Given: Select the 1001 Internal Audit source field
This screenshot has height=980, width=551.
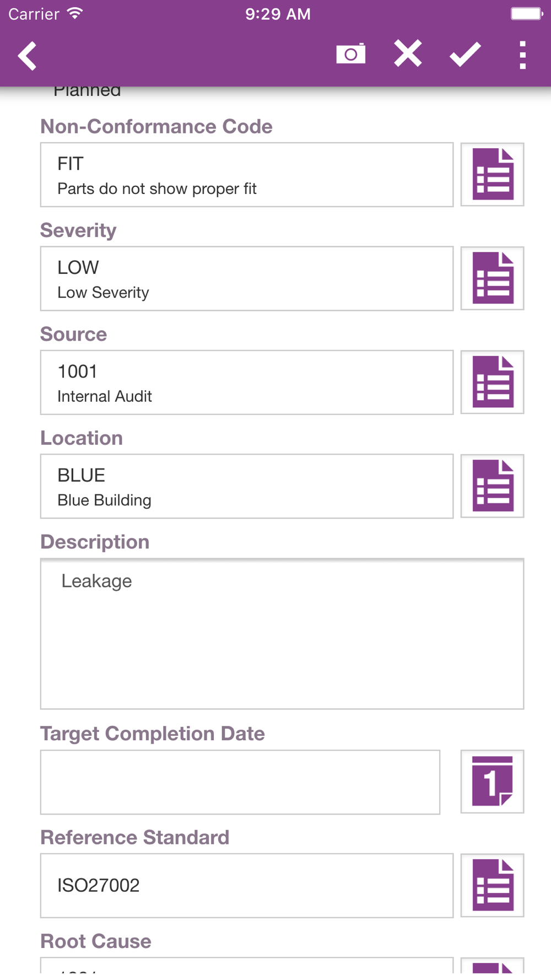Looking at the screenshot, I should (246, 382).
